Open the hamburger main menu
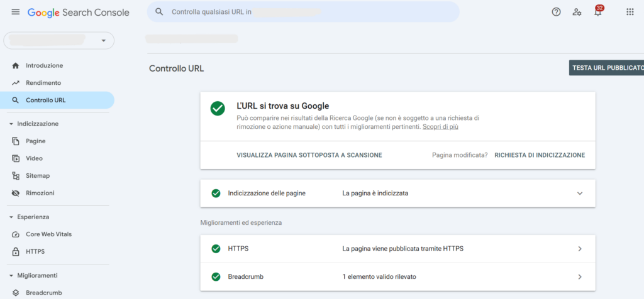 click(16, 12)
